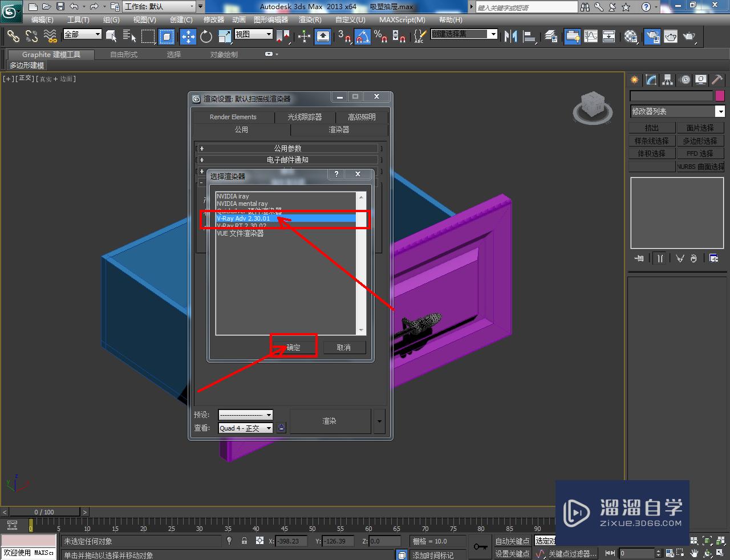Click the Align tool icon
The image size is (730, 560).
point(530,36)
